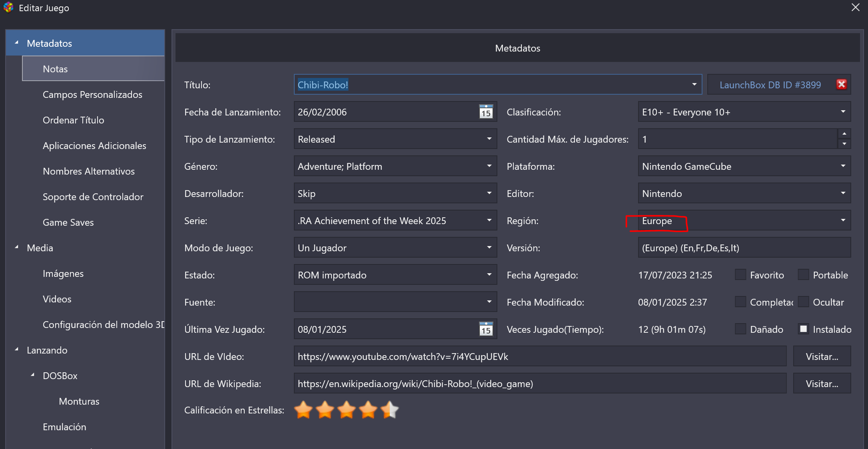The height and width of the screenshot is (449, 868).
Task: Open Campos Personalizados section
Action: (92, 95)
